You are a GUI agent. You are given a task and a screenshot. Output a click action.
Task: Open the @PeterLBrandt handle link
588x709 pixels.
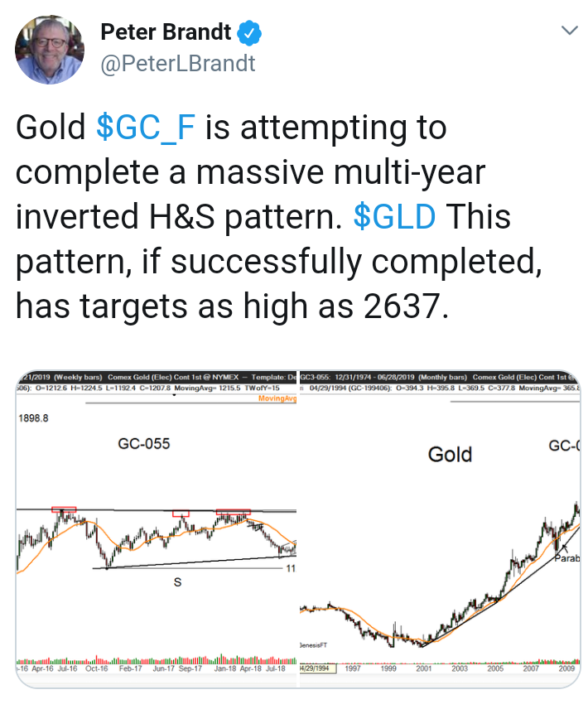click(x=177, y=63)
